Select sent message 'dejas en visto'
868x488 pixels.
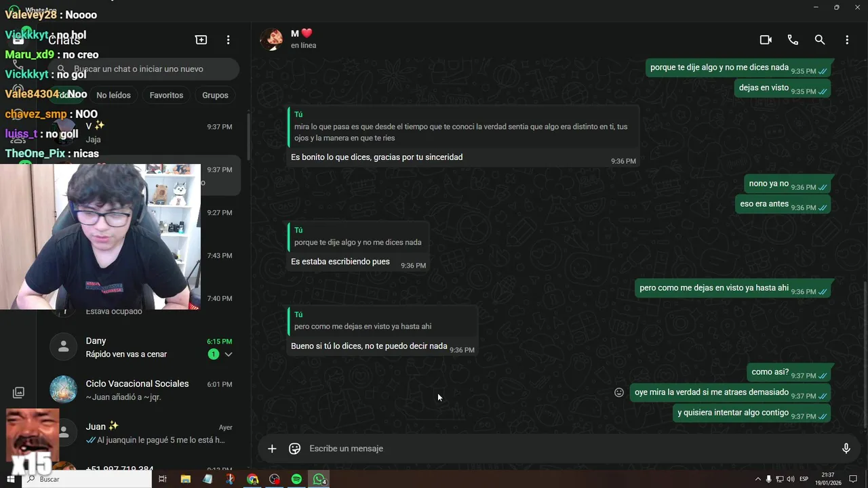pos(783,88)
